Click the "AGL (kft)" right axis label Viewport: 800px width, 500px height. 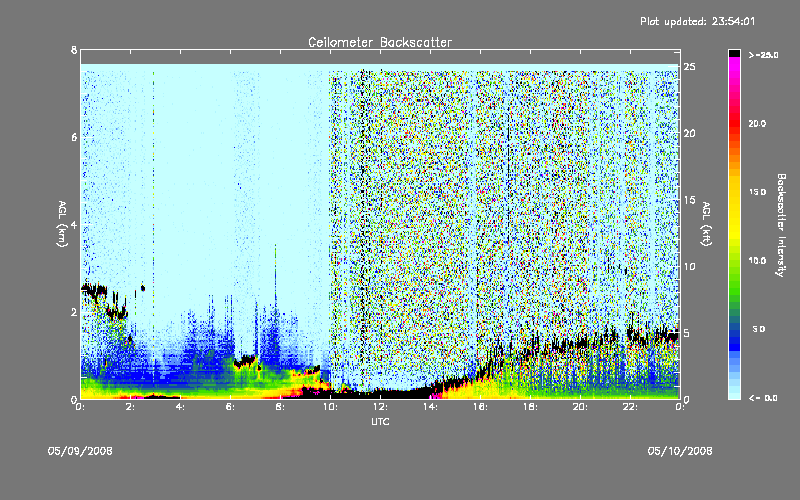click(706, 224)
